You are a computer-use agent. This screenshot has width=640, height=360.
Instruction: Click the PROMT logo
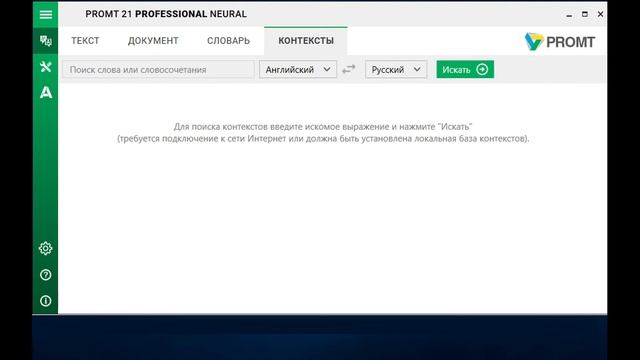coord(560,42)
